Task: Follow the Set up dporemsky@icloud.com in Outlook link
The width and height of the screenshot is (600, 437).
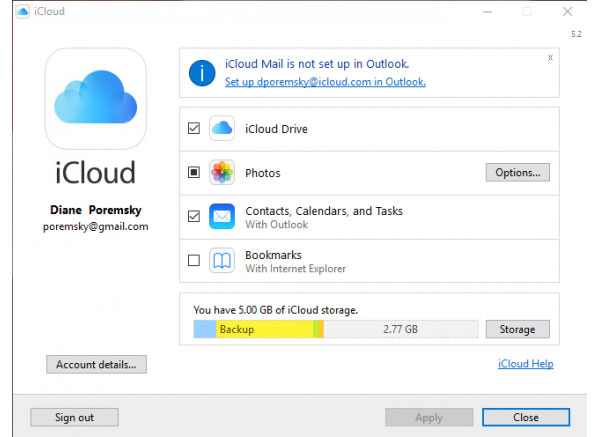Action: click(x=325, y=82)
